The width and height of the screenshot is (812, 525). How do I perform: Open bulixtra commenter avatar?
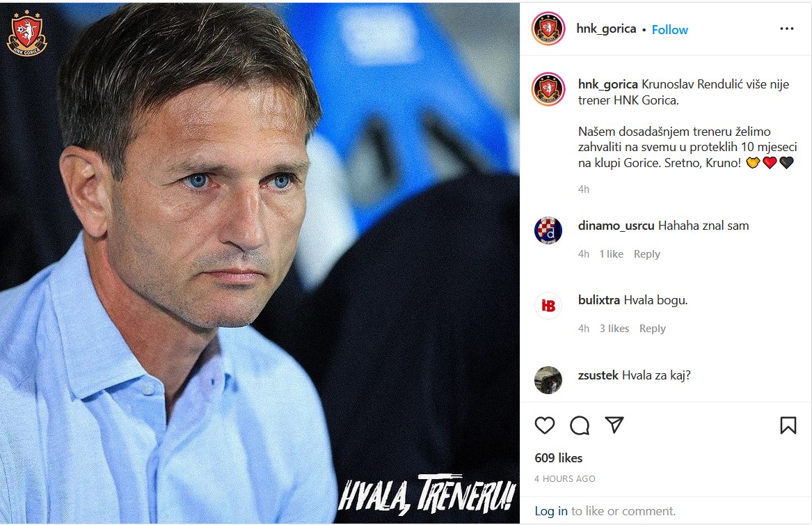[548, 305]
